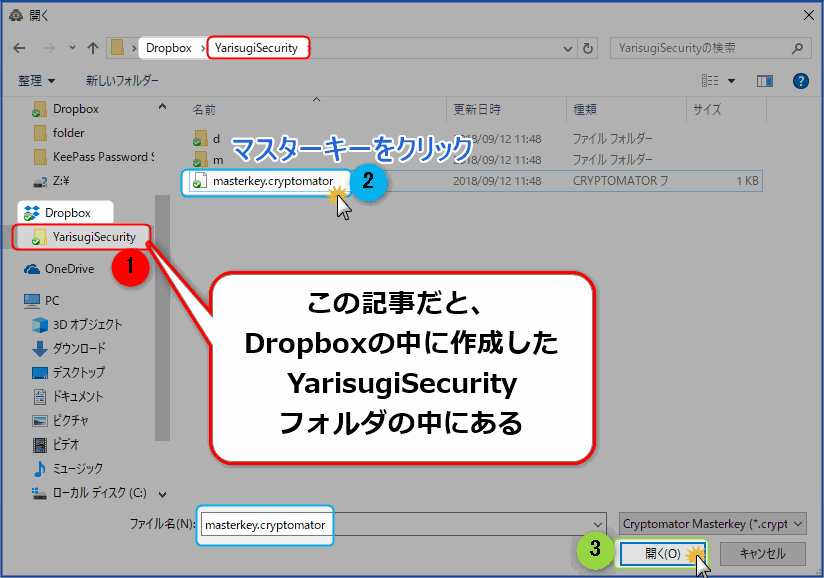Open ビデオ folder
The height and width of the screenshot is (578, 824).
66,445
